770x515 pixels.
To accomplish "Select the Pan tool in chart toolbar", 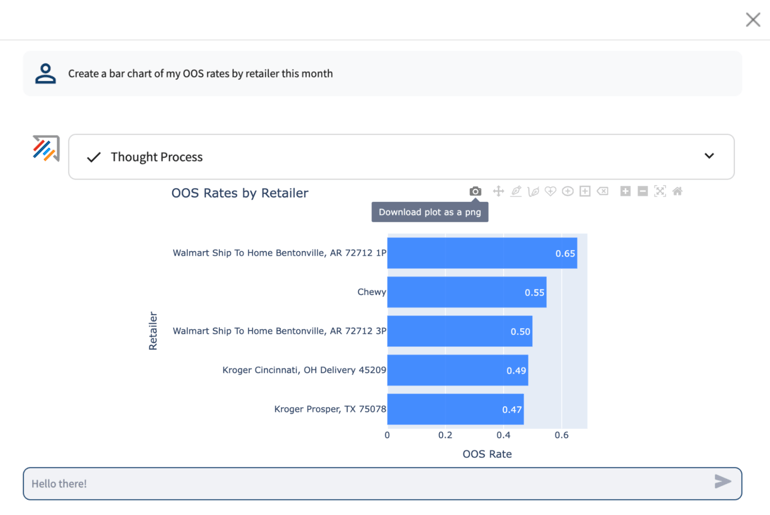I will pos(498,191).
